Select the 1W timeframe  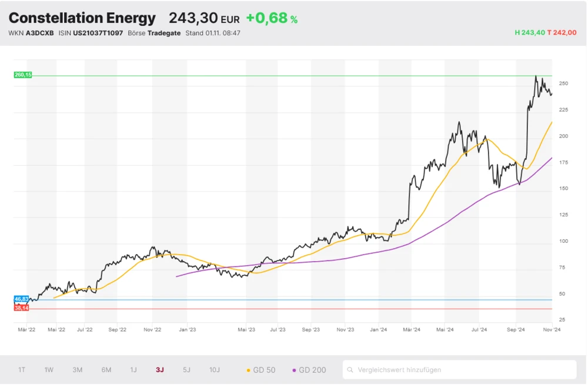point(49,370)
